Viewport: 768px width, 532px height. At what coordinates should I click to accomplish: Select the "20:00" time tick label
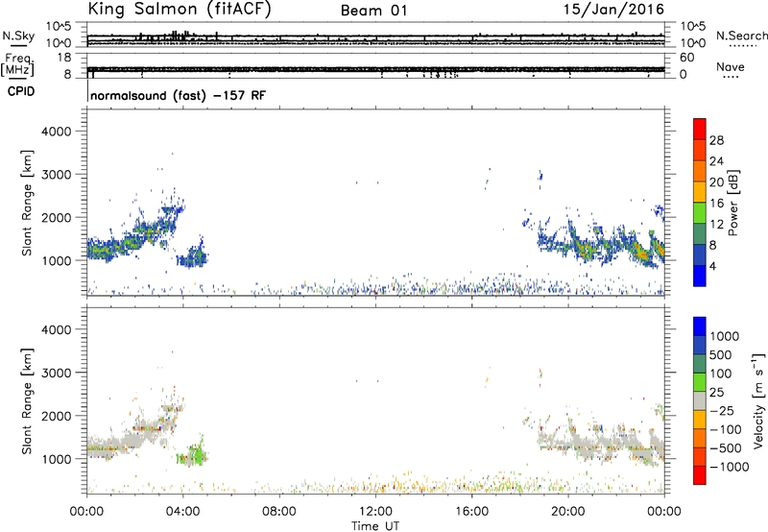[x=568, y=512]
